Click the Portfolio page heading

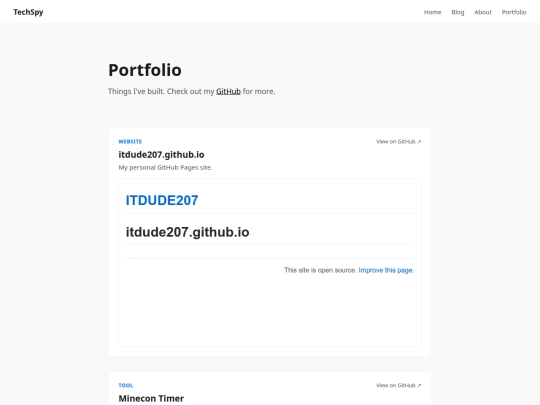(145, 70)
